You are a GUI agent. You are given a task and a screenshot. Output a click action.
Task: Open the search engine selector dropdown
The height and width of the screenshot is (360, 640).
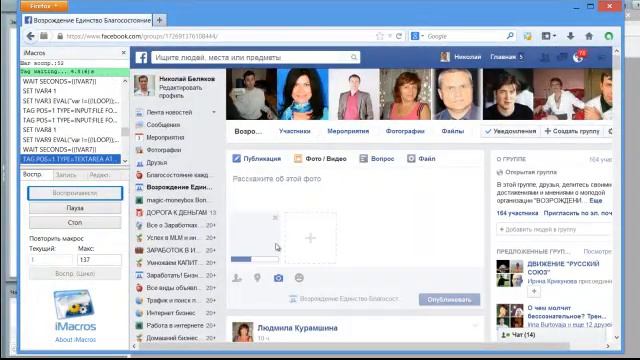pos(417,36)
